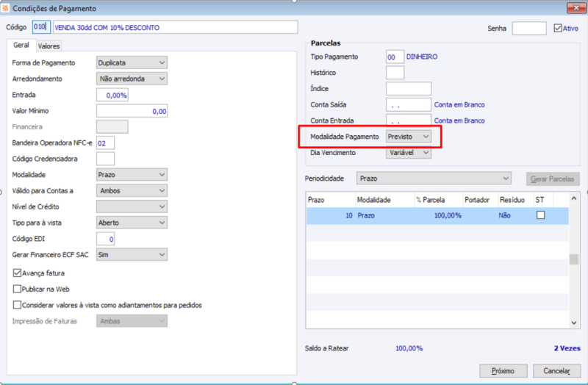This screenshot has height=385, width=588.
Task: Open the Periodicidade dropdown
Action: (x=434, y=179)
